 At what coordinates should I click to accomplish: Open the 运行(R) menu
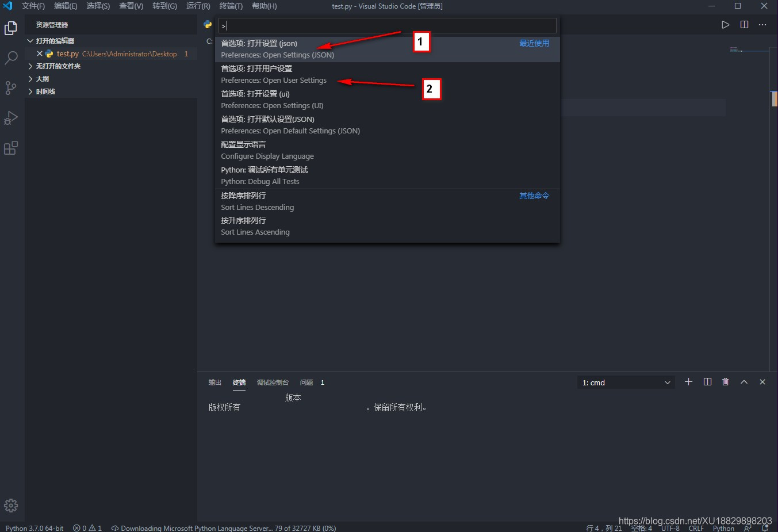click(x=198, y=6)
